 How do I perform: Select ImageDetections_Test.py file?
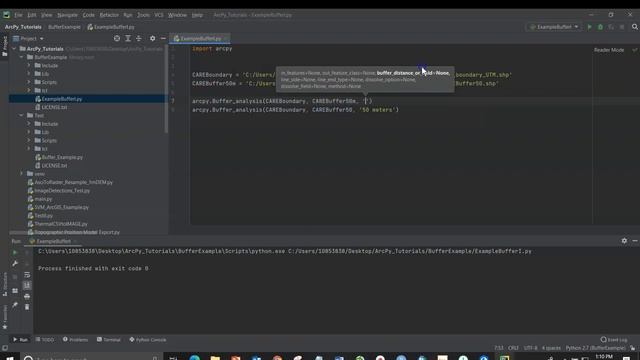tap(62, 191)
